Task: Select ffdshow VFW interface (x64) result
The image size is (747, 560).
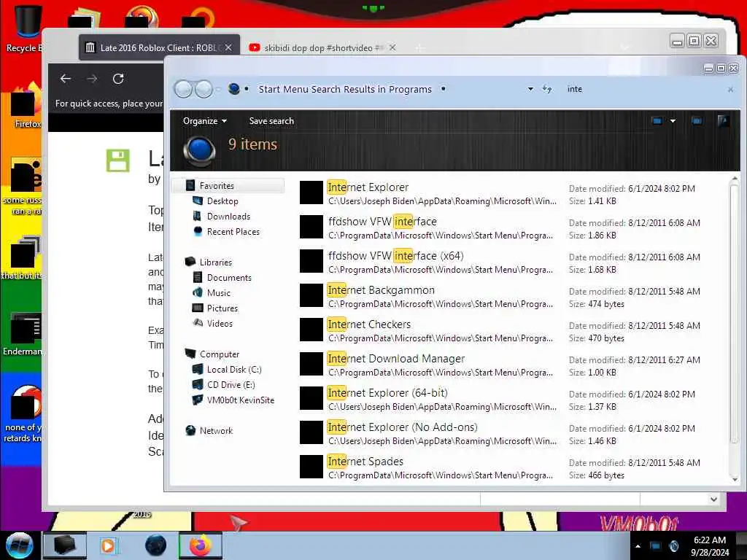Action: 510,262
